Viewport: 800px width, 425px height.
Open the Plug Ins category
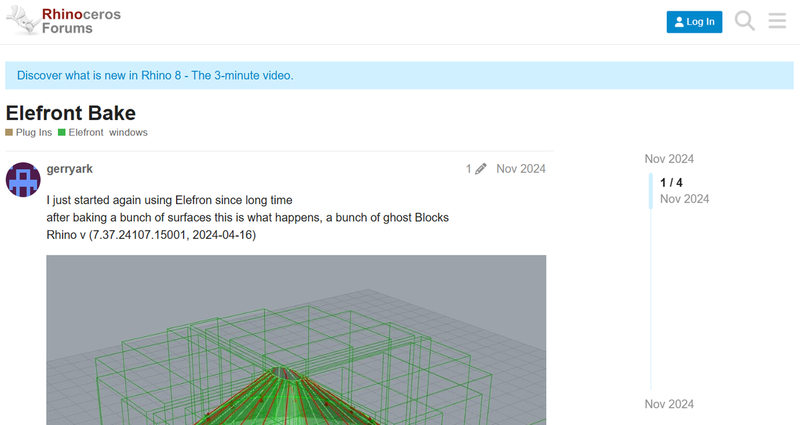(x=29, y=133)
